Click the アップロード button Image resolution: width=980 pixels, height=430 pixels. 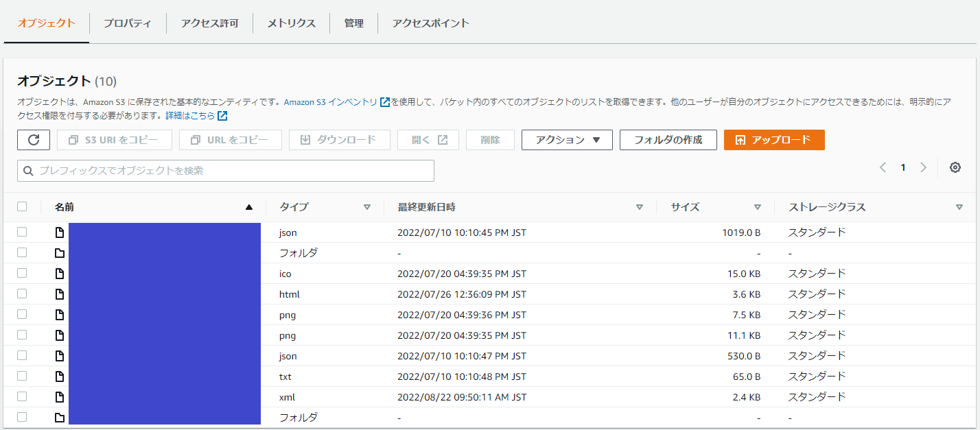(x=774, y=140)
